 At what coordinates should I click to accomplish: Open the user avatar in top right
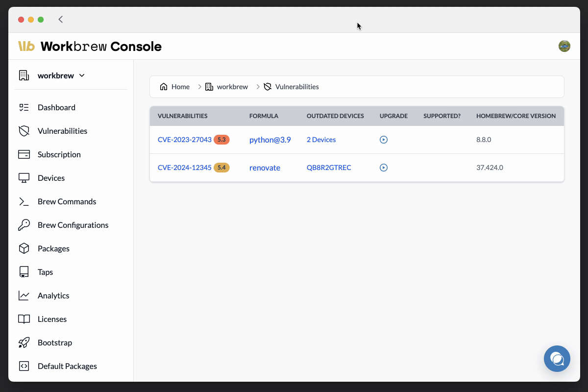tap(564, 46)
